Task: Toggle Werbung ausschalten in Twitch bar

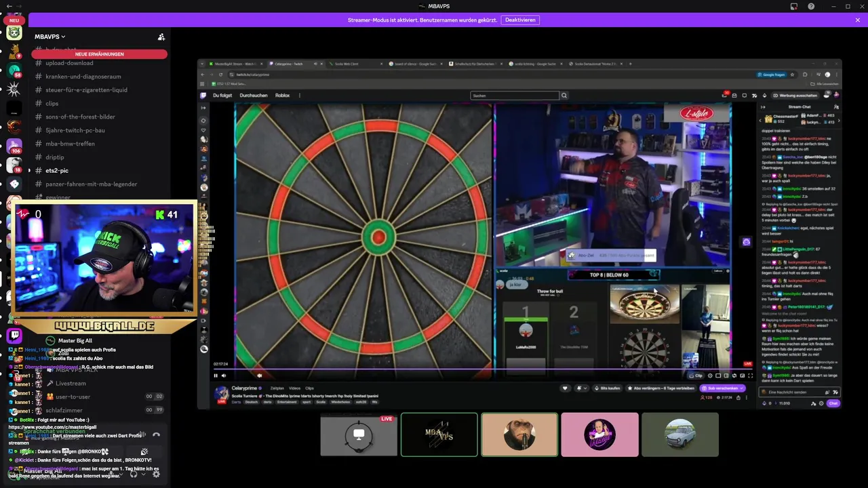Action: [x=794, y=96]
